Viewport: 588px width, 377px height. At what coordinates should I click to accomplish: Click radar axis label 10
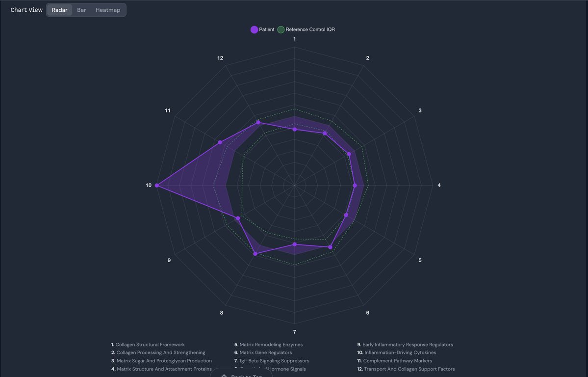(x=149, y=186)
